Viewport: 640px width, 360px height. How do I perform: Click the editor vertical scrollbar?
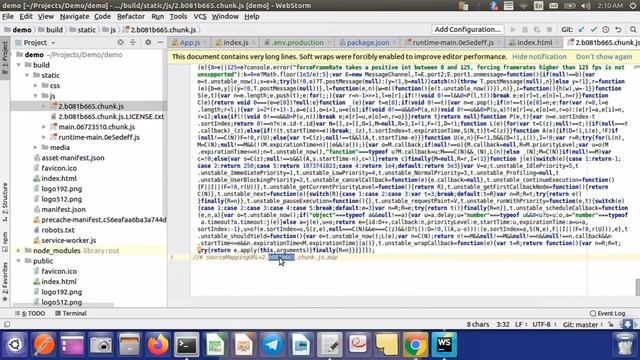(637, 287)
